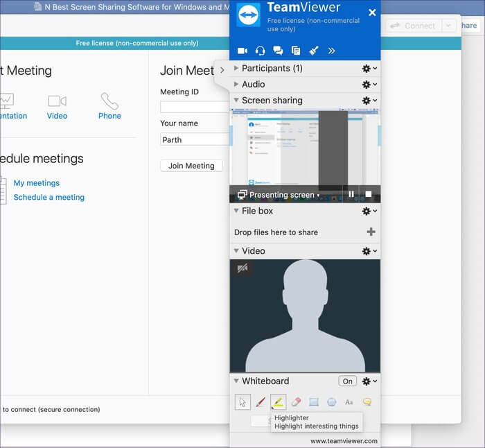Select the whiteboard red pen tool
485x448 pixels.
click(x=260, y=402)
